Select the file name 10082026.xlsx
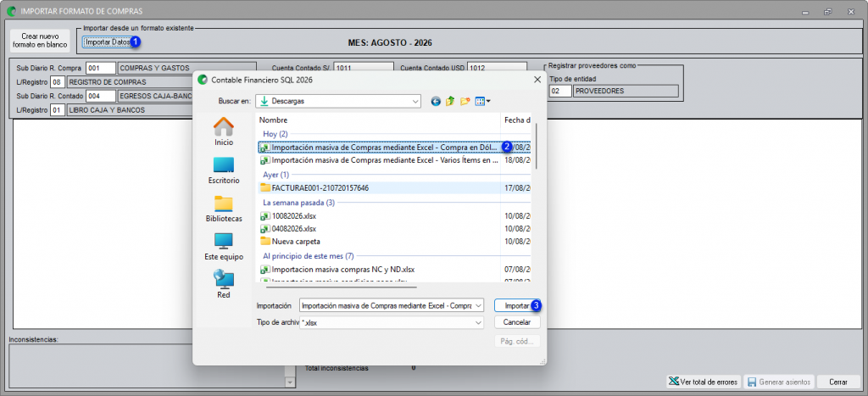Screen dimensions: 868x396 [294, 216]
